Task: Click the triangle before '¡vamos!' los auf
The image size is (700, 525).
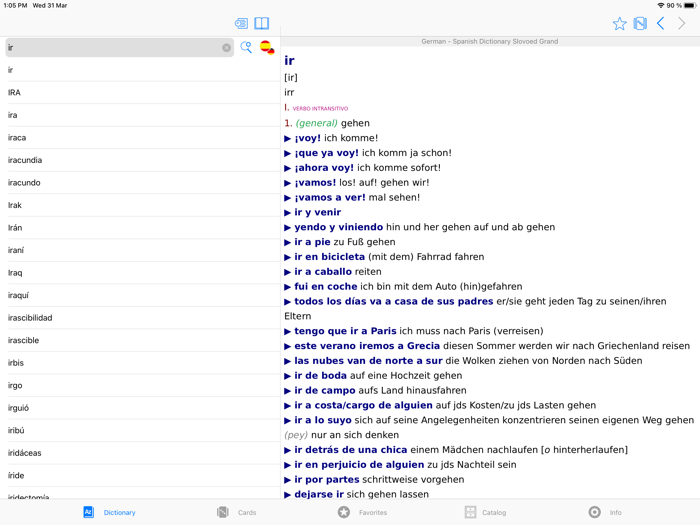Action: [288, 183]
